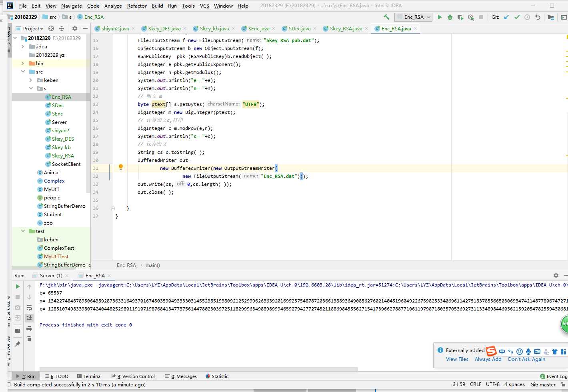Image resolution: width=568 pixels, height=392 pixels.
Task: Pin the Run tab with pin icon
Action: tap(18, 344)
